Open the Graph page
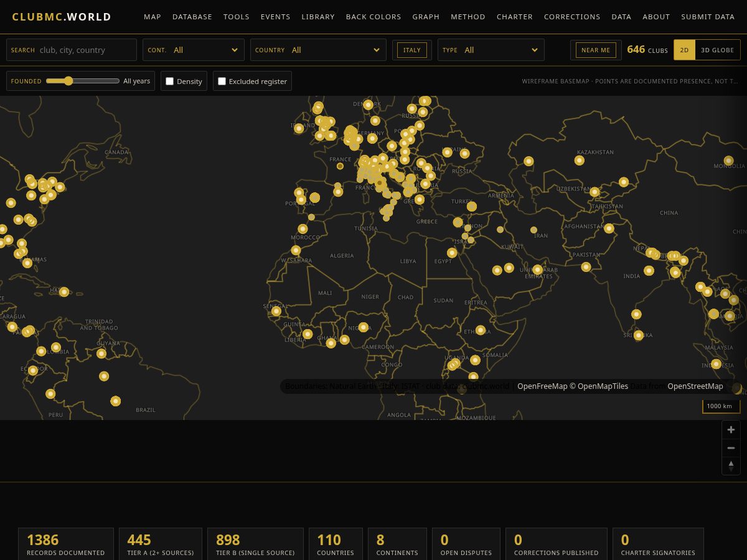The height and width of the screenshot is (560, 747). coord(426,17)
